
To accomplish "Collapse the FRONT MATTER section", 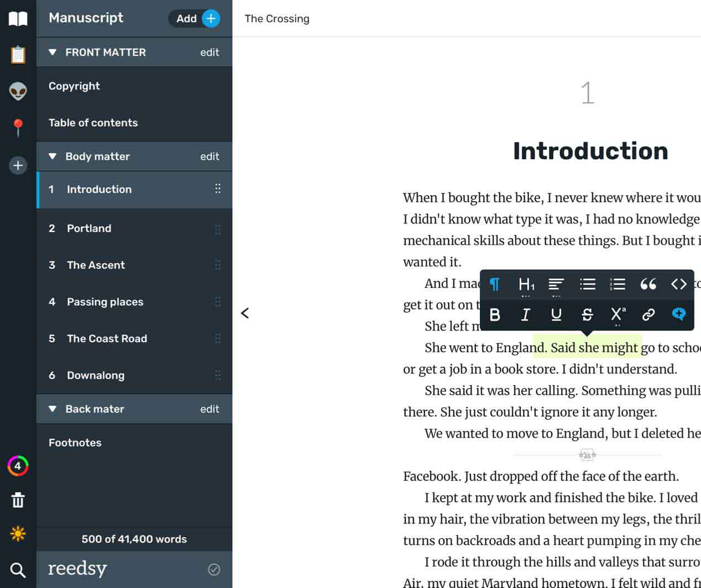I will coord(53,53).
